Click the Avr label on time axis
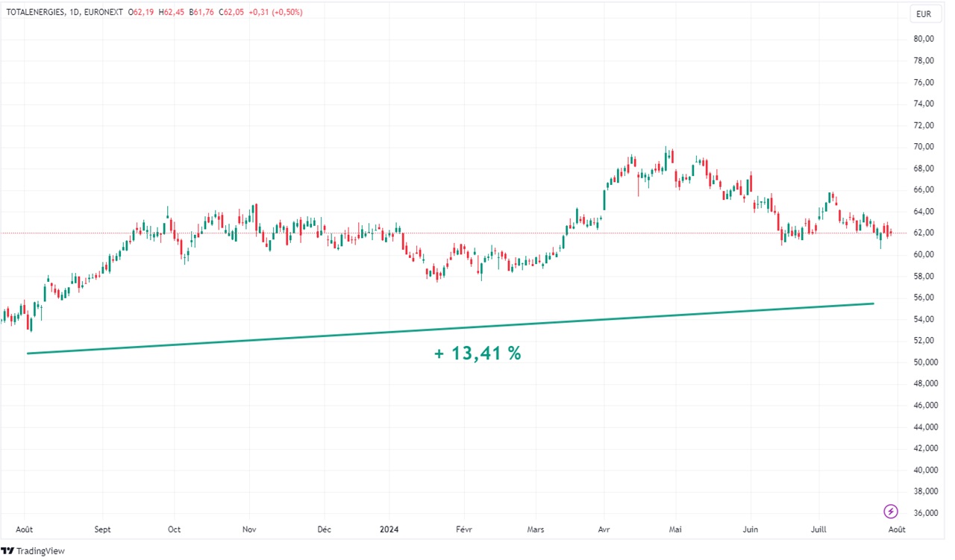Viewport: 955px width, 560px height. coord(604,529)
